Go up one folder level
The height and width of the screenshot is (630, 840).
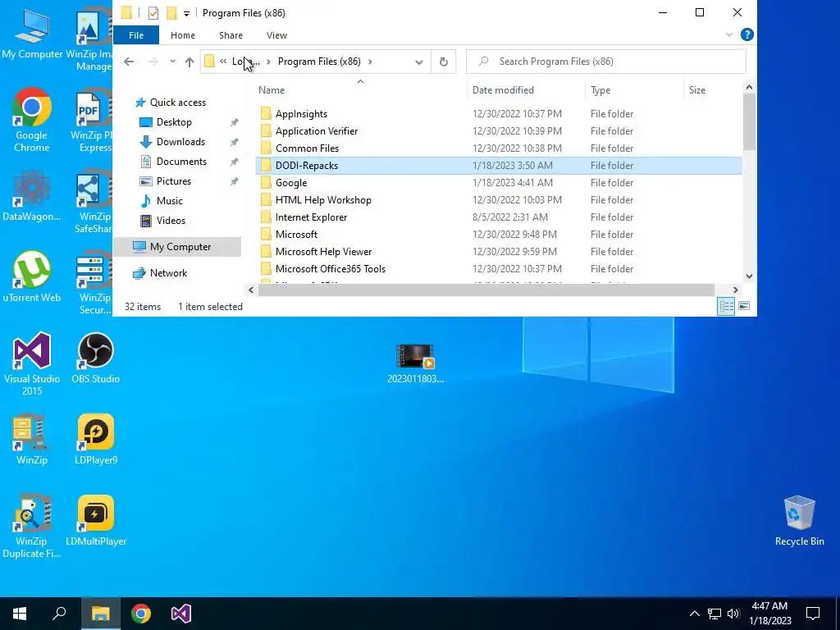(x=189, y=62)
